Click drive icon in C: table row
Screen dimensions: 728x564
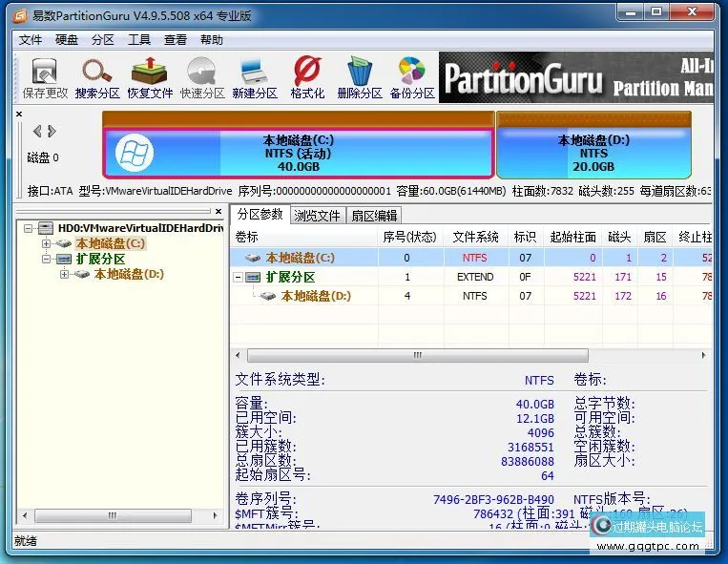[253, 258]
